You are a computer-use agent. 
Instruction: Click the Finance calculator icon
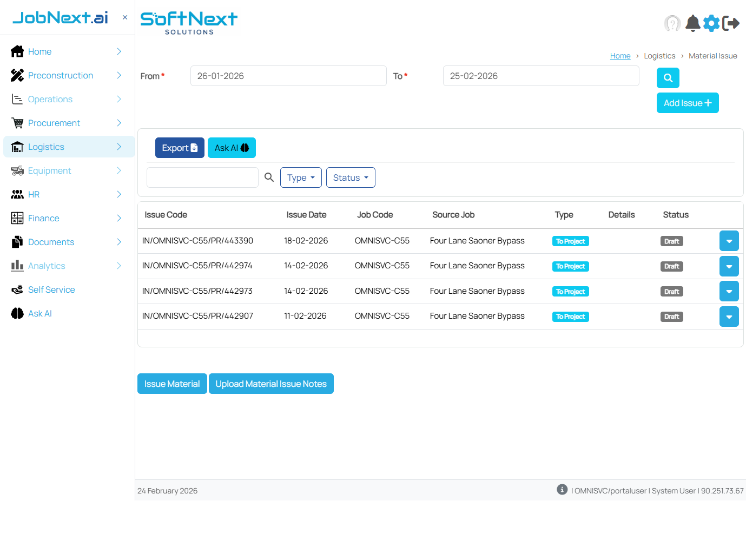[17, 218]
